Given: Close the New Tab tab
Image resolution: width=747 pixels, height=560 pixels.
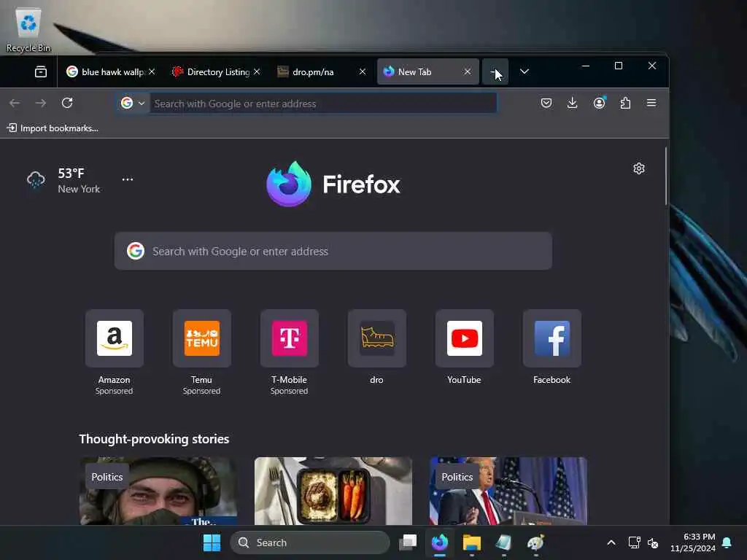Looking at the screenshot, I should [468, 71].
